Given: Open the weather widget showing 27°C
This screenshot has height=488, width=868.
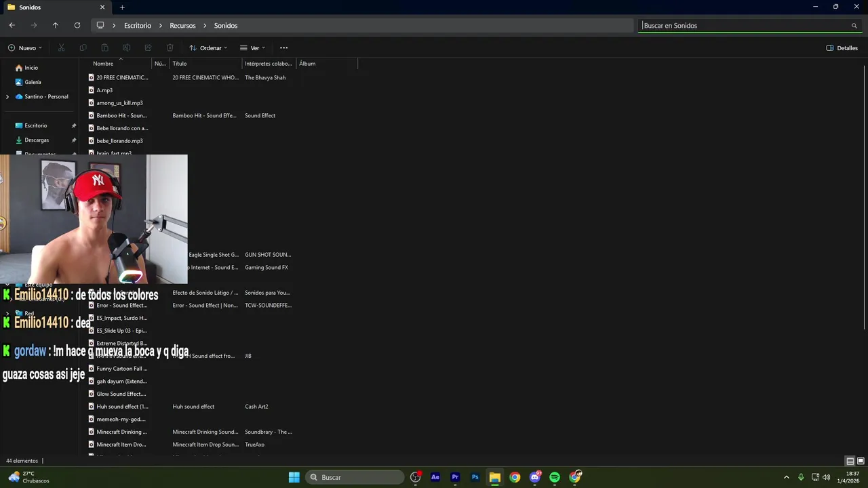Looking at the screenshot, I should (29, 477).
